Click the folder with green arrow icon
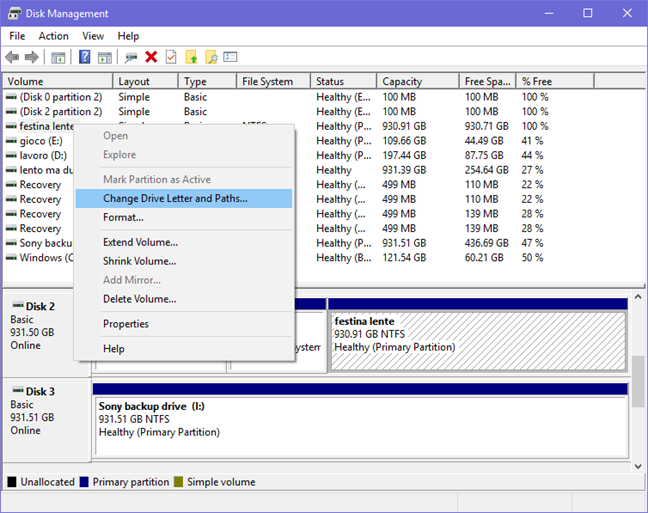 pyautogui.click(x=191, y=57)
